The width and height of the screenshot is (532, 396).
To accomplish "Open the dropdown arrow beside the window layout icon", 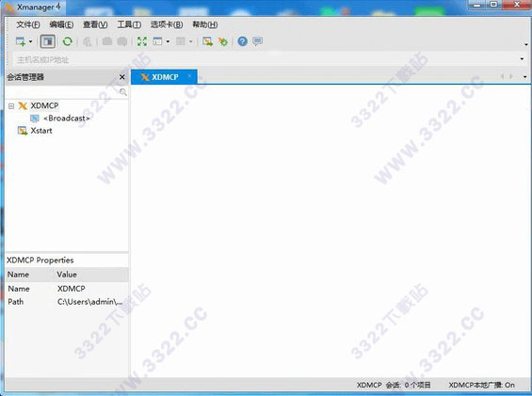I will tap(168, 41).
